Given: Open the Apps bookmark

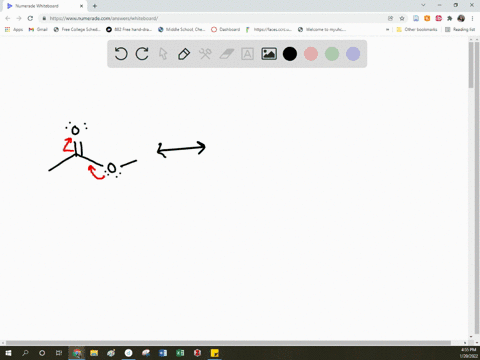Looking at the screenshot, I should pos(14,29).
